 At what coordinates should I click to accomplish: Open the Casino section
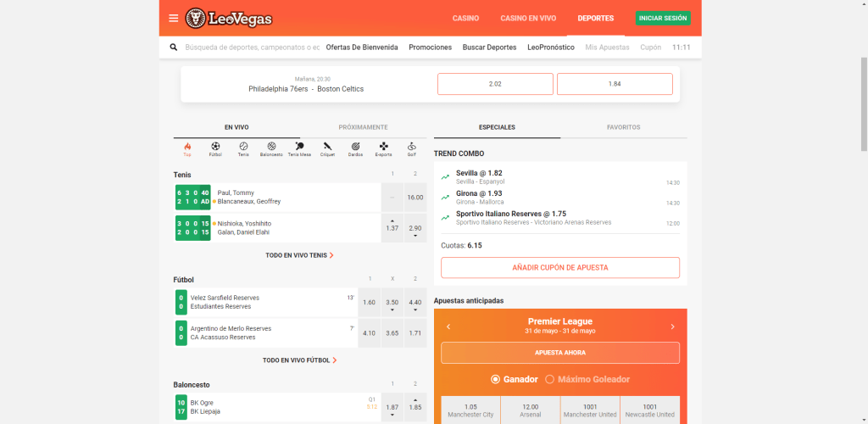(x=465, y=19)
